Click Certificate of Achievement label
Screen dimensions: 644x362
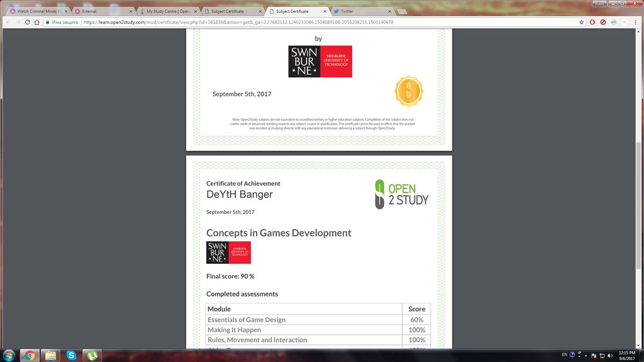(x=243, y=183)
